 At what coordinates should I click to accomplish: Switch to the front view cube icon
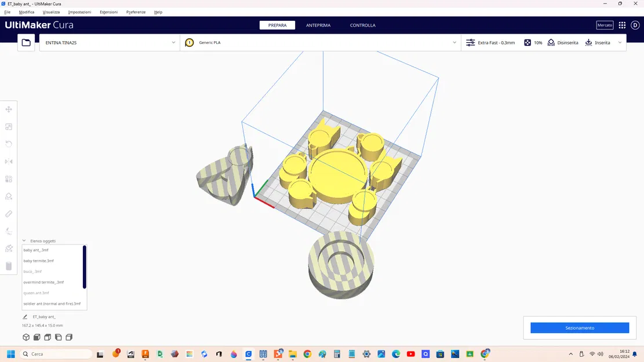click(36, 337)
